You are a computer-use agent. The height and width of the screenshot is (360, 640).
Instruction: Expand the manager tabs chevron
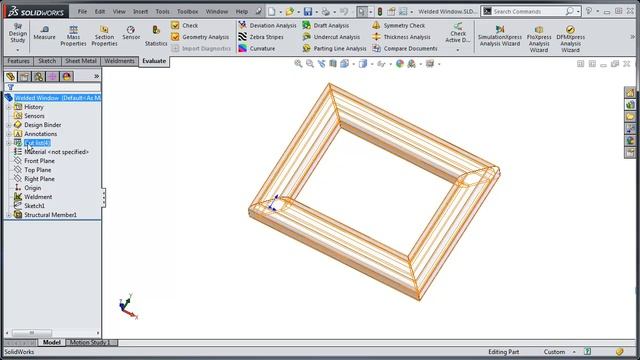[96, 76]
